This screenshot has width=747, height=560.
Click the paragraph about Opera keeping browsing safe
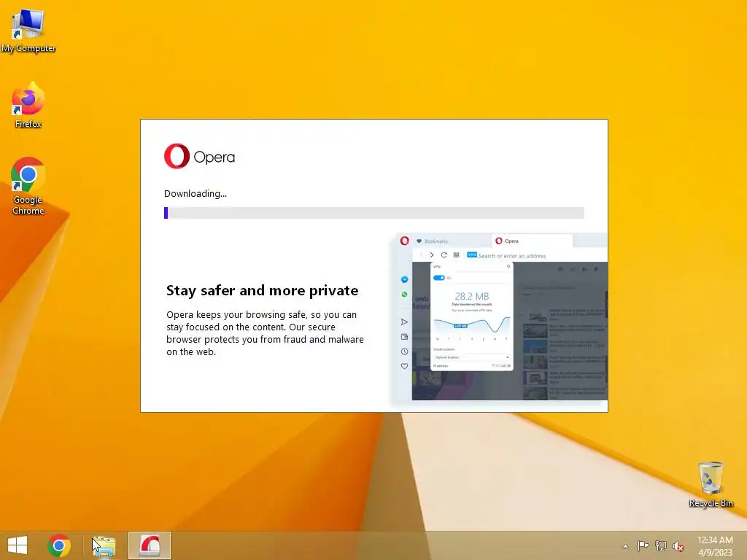pos(265,333)
